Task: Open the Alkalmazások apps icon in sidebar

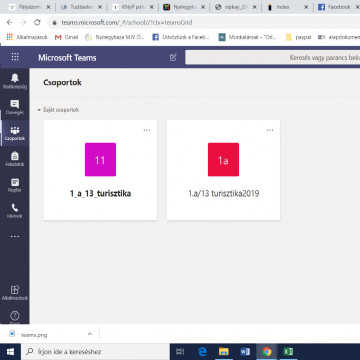Action: point(15,292)
